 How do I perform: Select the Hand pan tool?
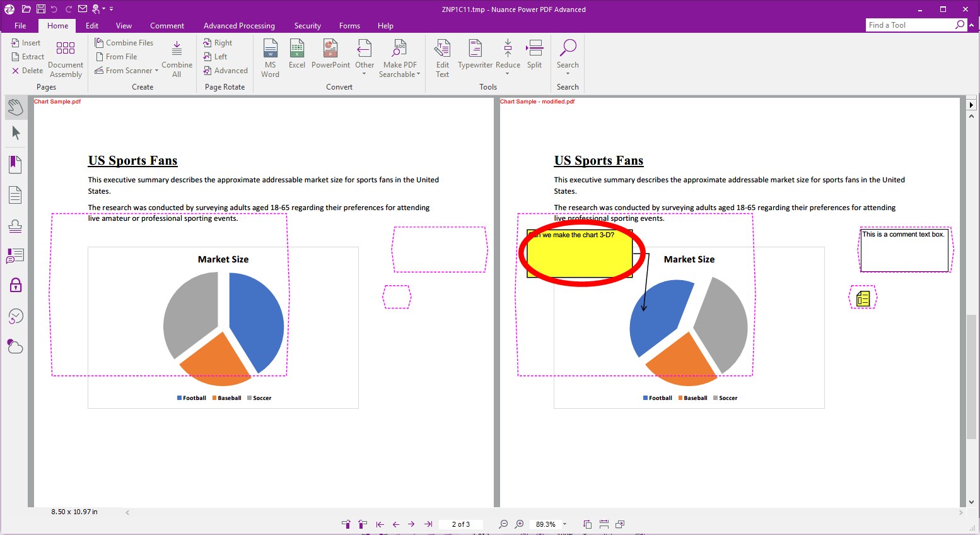[16, 107]
